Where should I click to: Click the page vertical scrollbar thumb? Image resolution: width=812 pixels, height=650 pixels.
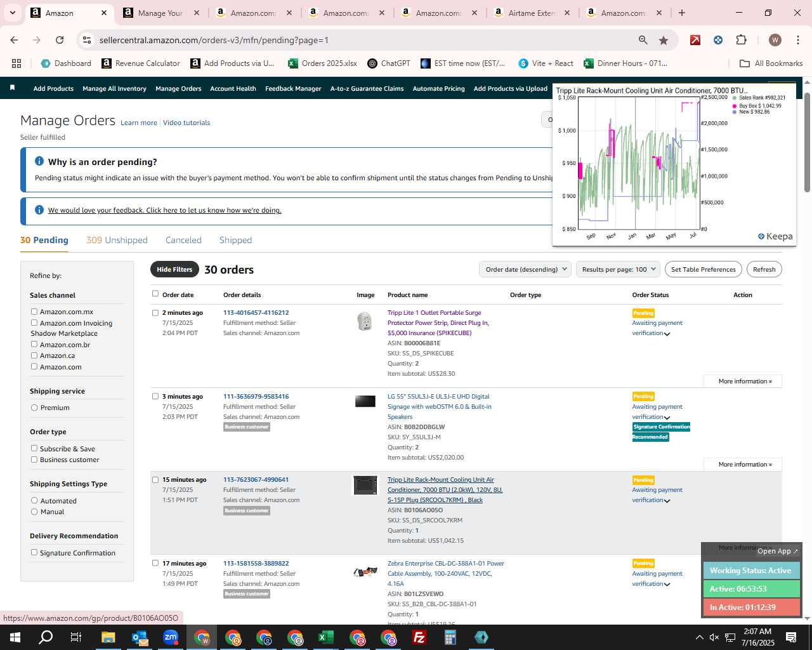click(807, 143)
